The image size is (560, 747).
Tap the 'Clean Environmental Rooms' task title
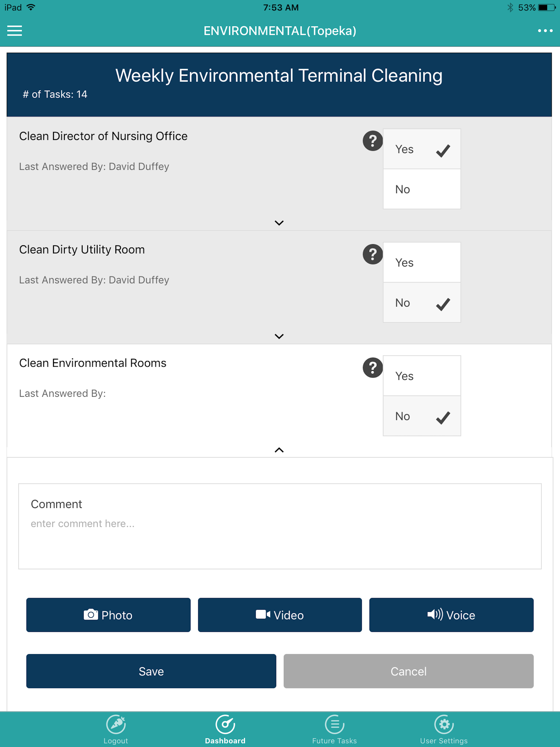(93, 363)
